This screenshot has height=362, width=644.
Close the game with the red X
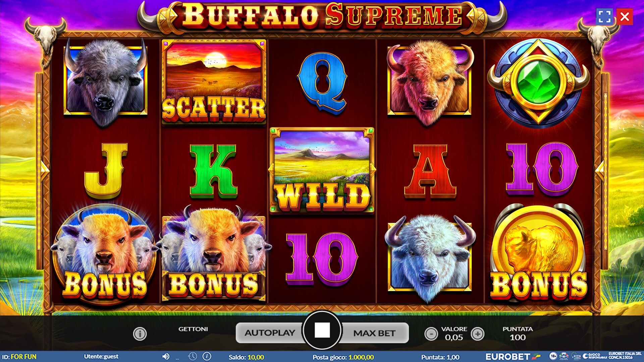tap(625, 16)
